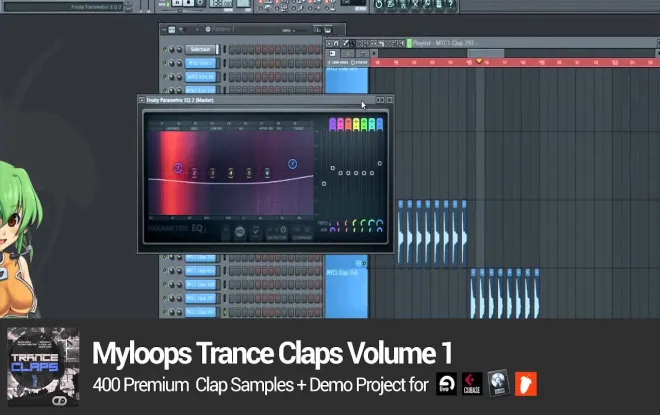This screenshot has width=660, height=415.
Task: Select band 6 node in the EQ graph
Action: tap(267, 173)
